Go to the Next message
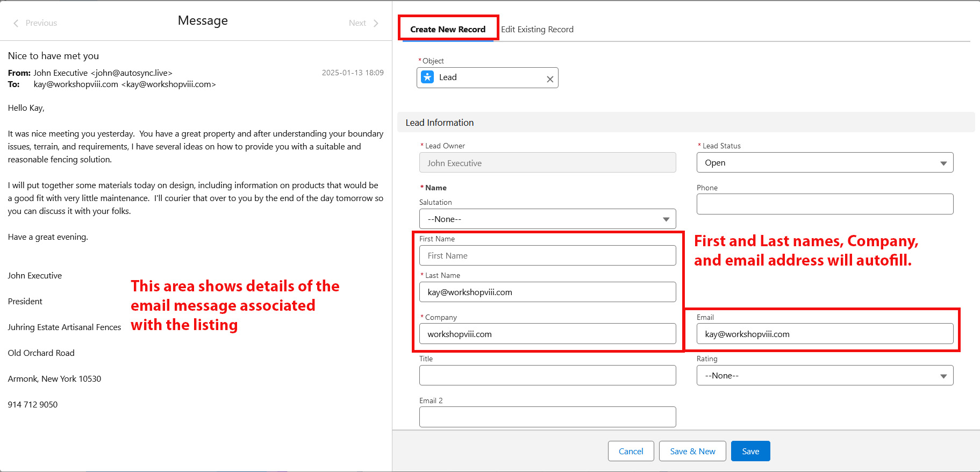 [363, 23]
